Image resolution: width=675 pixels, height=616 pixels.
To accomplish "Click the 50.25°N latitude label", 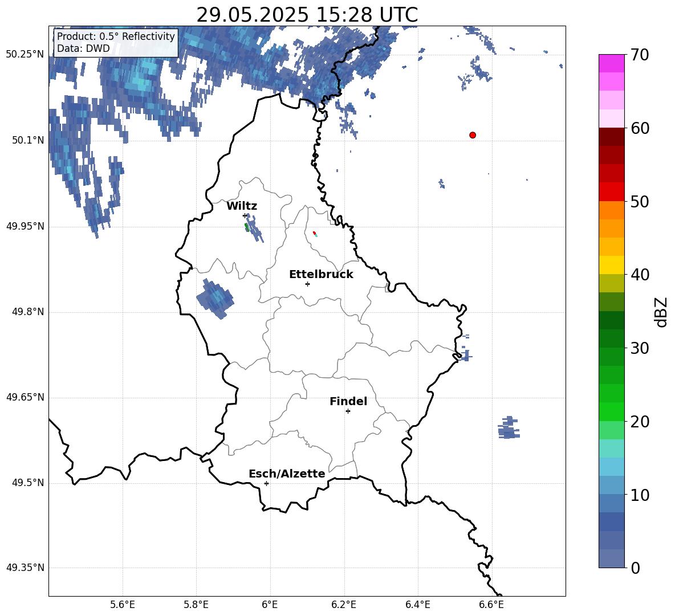I will click(x=25, y=55).
